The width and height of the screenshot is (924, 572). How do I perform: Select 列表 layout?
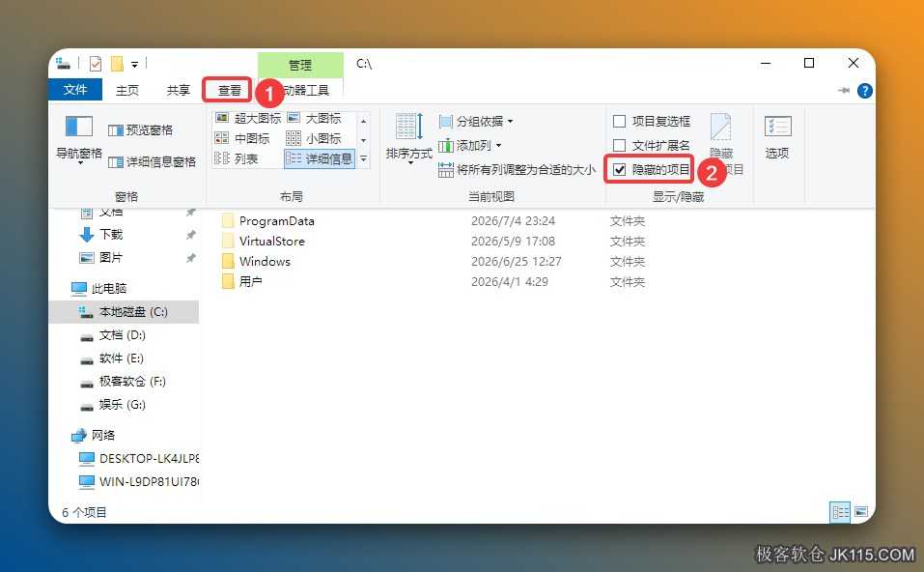click(237, 158)
